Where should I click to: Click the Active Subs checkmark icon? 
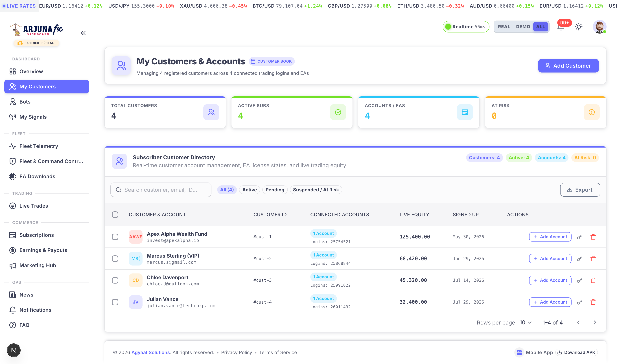(x=338, y=112)
